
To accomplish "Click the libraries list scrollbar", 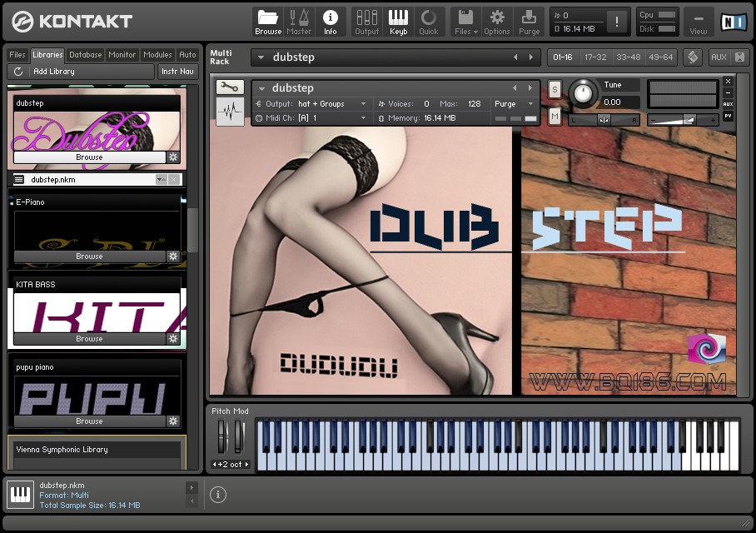I will coord(192,230).
